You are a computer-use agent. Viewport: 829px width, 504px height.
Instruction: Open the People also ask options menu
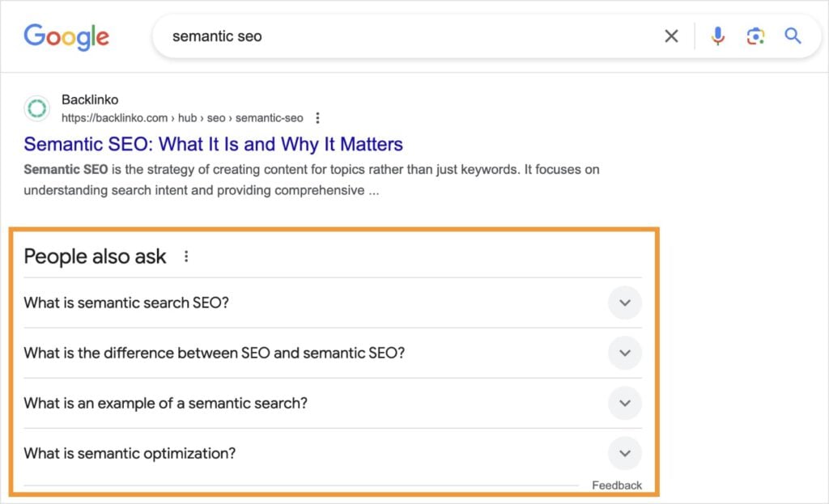[x=186, y=255]
